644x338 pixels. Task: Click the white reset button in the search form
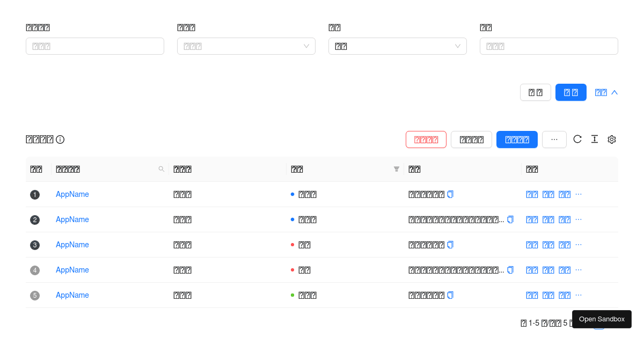coord(535,92)
